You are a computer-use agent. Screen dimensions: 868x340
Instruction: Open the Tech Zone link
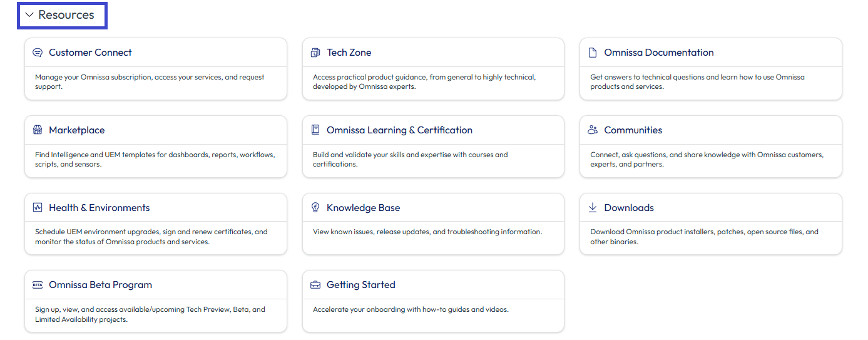click(349, 53)
